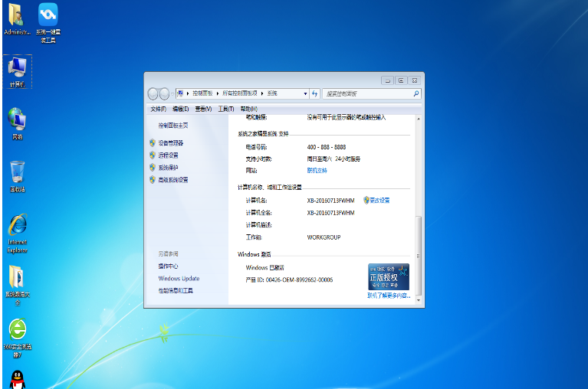This screenshot has width=588, height=389.
Task: Launch the 系统一键重装工具 desktop shortcut
Action: click(48, 22)
